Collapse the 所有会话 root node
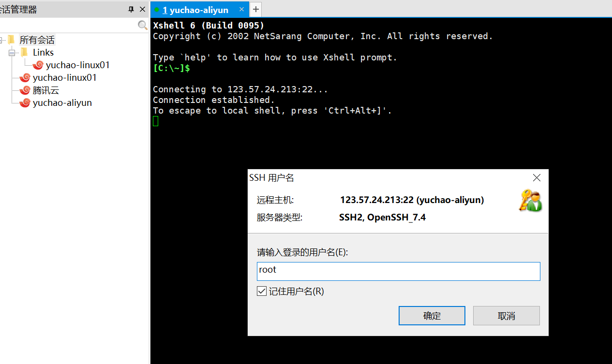Image resolution: width=612 pixels, height=364 pixels. pyautogui.click(x=1, y=40)
